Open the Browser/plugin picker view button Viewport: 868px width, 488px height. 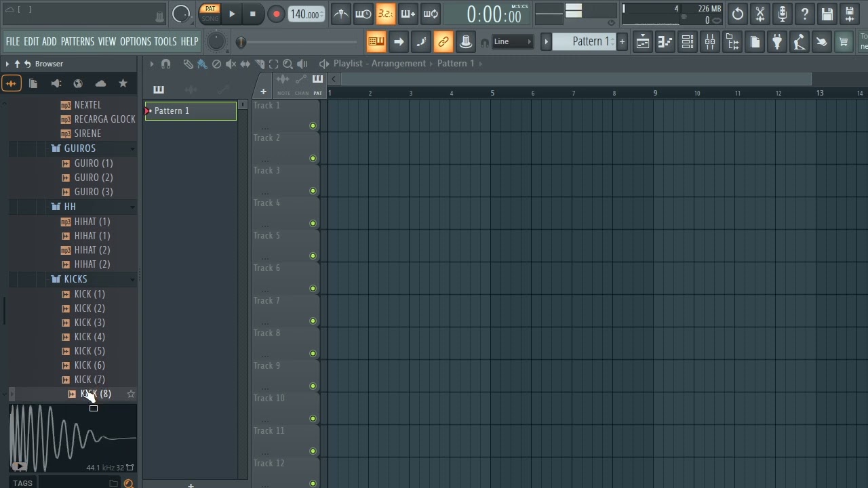(x=732, y=42)
